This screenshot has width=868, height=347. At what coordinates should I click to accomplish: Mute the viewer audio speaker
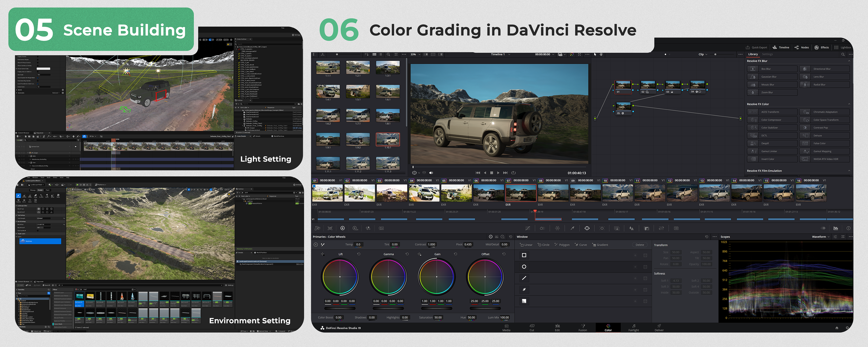point(431,173)
